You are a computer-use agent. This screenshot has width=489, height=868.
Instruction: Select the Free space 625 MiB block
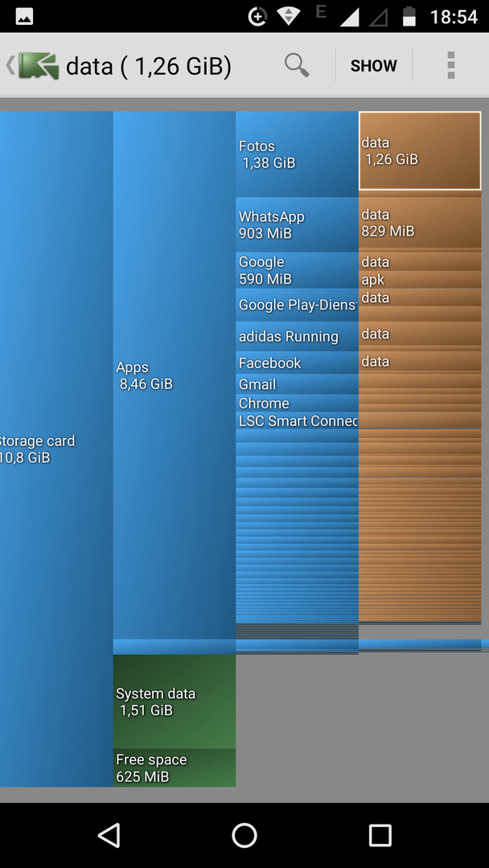pyautogui.click(x=175, y=768)
